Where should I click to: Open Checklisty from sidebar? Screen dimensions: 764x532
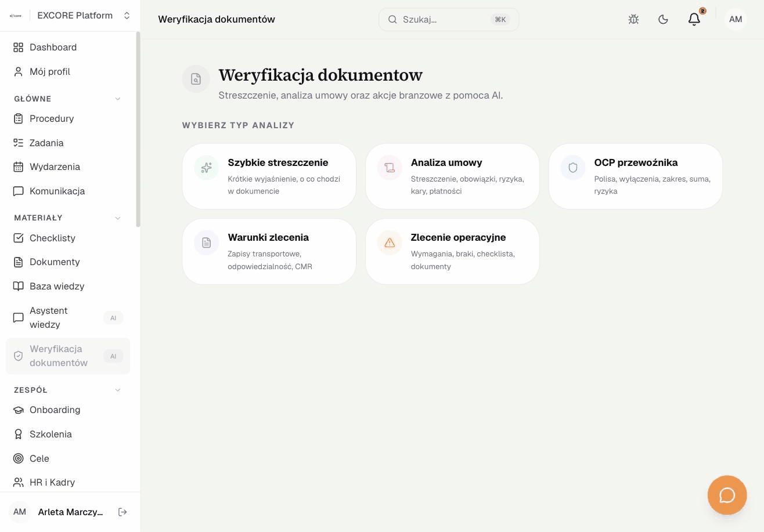(x=68, y=238)
